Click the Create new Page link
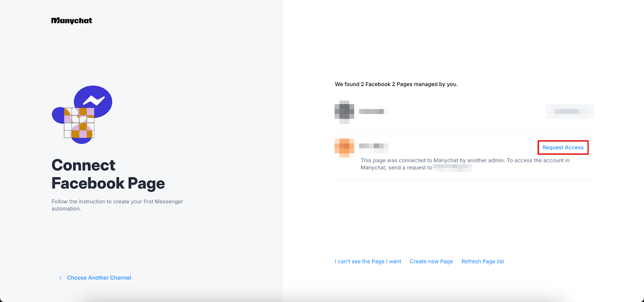 (x=431, y=261)
